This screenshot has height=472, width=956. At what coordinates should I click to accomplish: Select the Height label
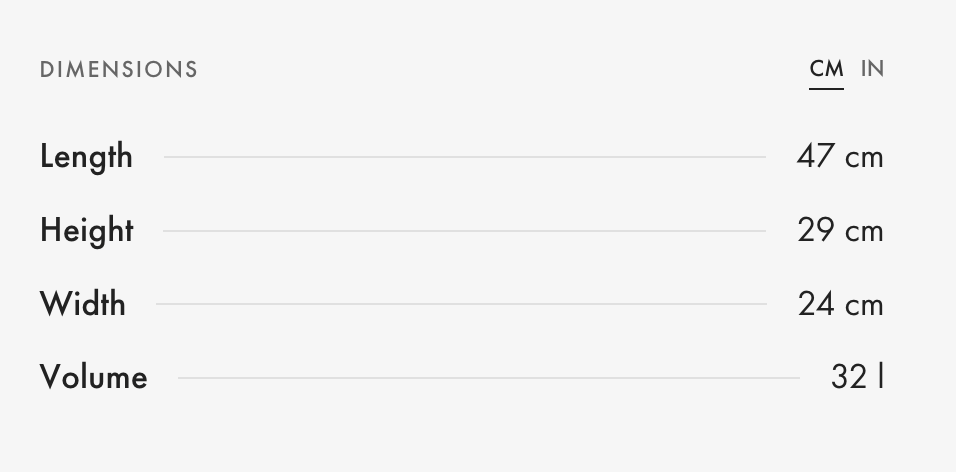point(87,231)
